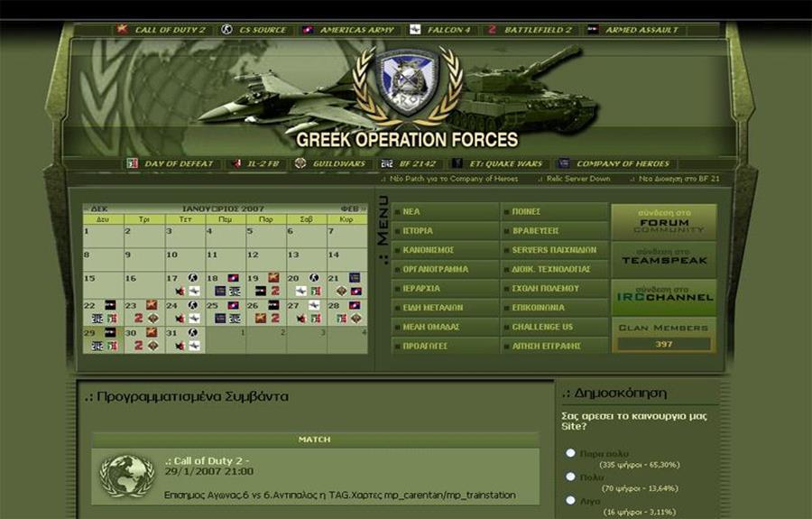Click the CS Source icon in the top bar
The height and width of the screenshot is (519, 812).
tap(226, 30)
